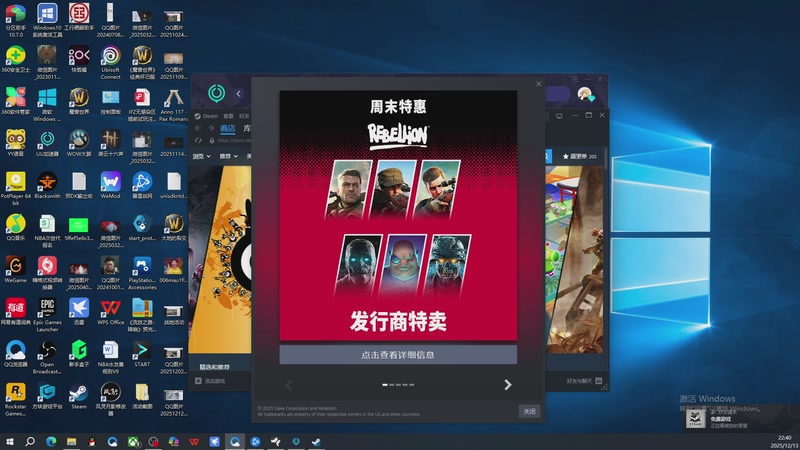The width and height of the screenshot is (800, 450).
Task: Click the Steam forward navigation arrow
Action: coord(211,128)
